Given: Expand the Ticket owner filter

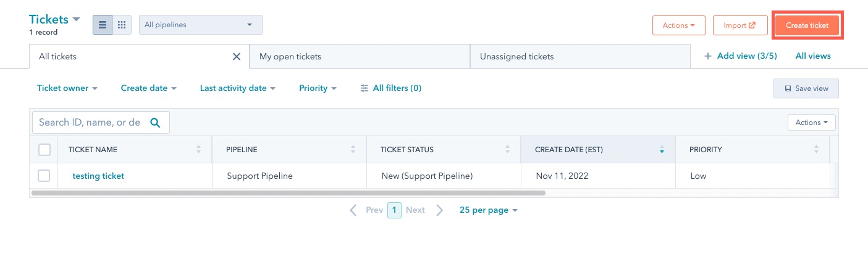Looking at the screenshot, I should 67,88.
